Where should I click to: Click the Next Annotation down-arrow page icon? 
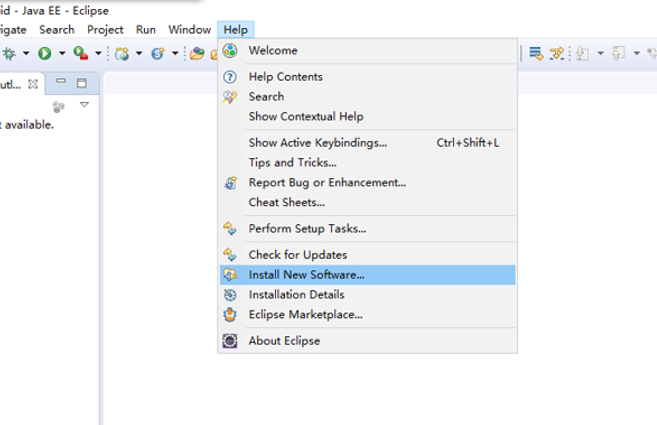pos(582,54)
